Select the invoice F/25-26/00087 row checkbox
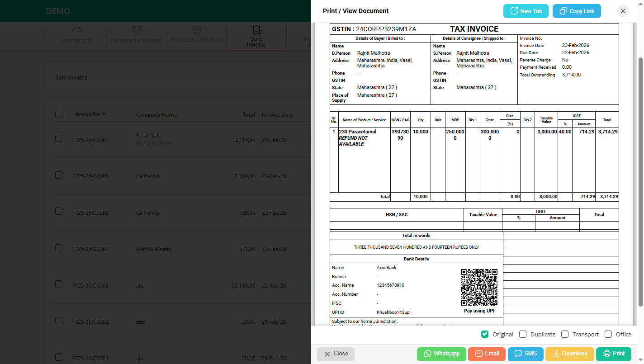644x364 pixels. 59,138
